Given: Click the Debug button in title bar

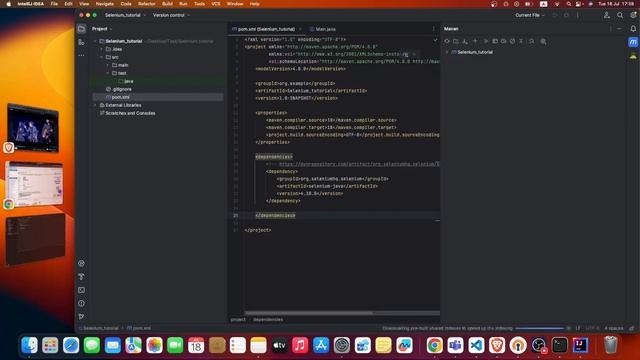Looking at the screenshot, I should coord(566,15).
